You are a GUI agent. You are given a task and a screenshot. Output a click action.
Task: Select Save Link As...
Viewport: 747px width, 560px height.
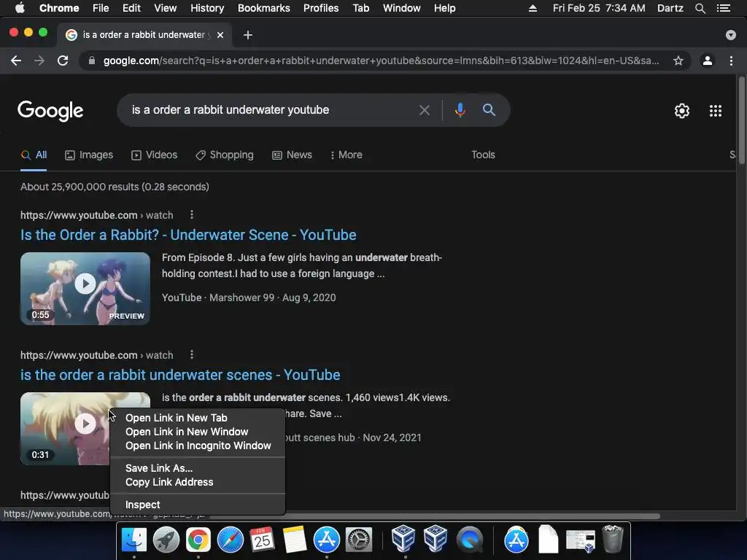tap(198, 468)
